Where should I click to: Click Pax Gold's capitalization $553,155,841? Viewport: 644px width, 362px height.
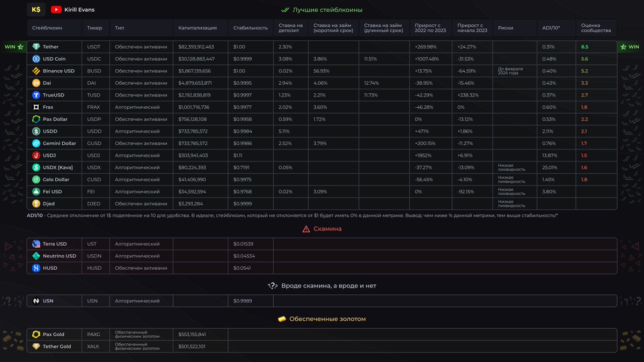pos(192,334)
